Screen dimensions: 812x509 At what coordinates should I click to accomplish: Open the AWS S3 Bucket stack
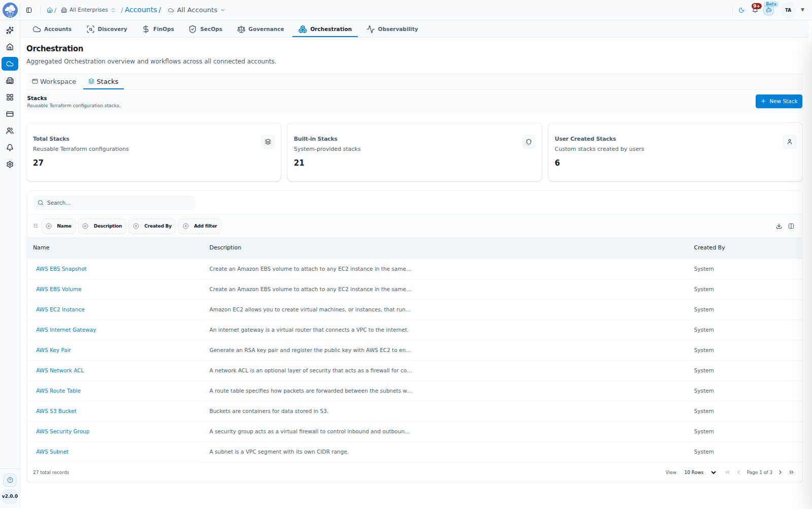point(56,411)
